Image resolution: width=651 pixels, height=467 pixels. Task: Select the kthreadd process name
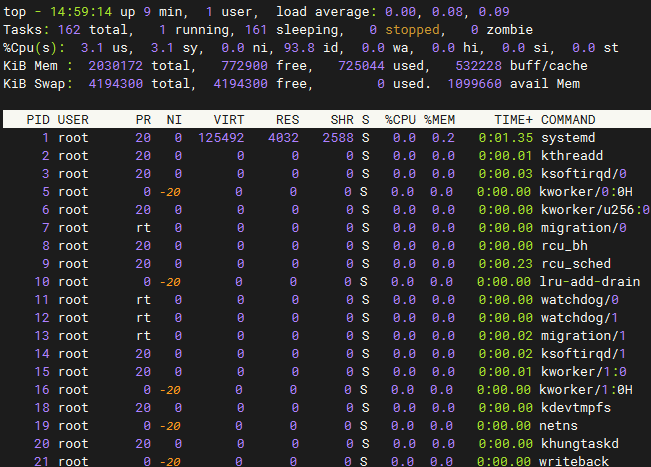pyautogui.click(x=572, y=156)
